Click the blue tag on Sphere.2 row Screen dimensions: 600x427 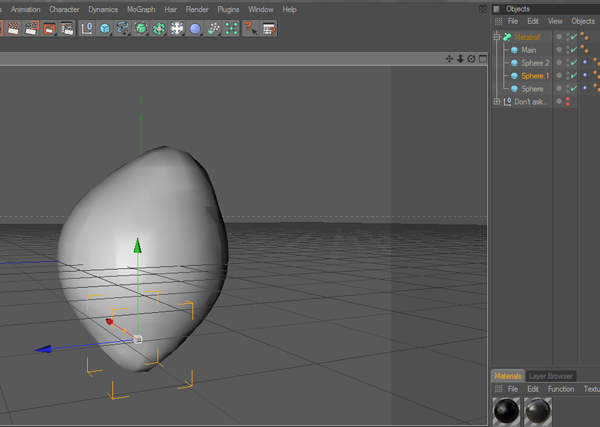point(585,62)
